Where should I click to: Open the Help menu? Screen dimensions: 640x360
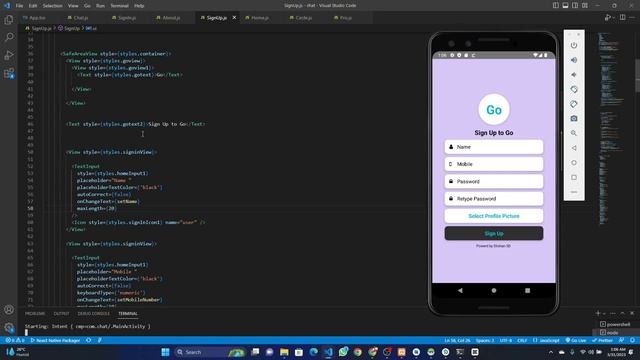[x=139, y=6]
